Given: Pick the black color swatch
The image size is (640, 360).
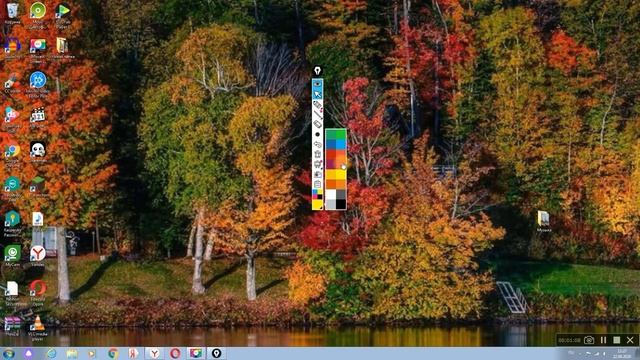Looking at the screenshot, I should tap(341, 204).
